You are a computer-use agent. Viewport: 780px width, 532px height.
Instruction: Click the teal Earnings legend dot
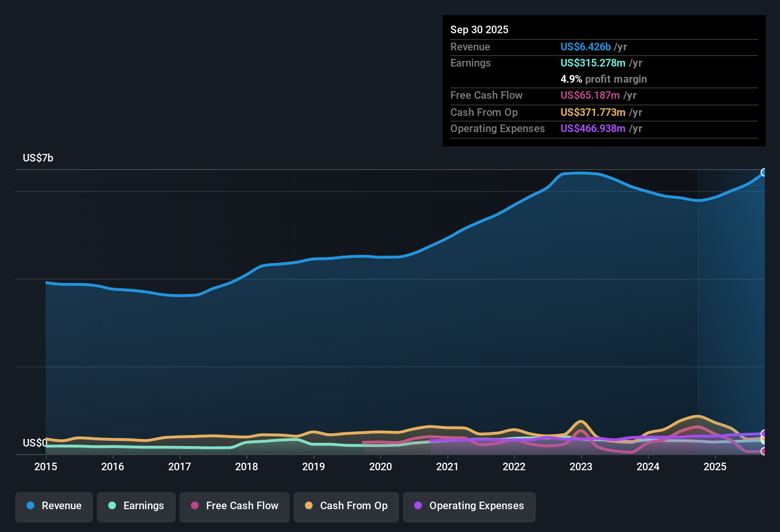112,506
